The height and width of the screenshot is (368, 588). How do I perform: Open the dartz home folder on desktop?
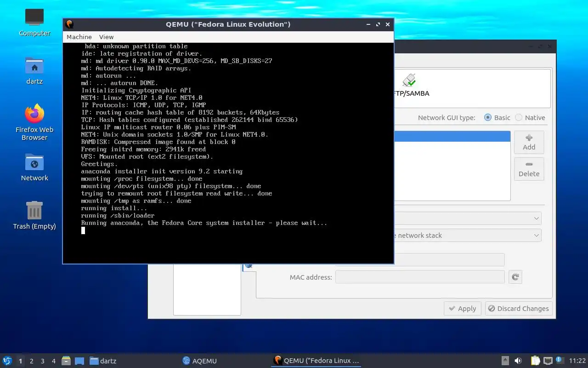coord(34,71)
